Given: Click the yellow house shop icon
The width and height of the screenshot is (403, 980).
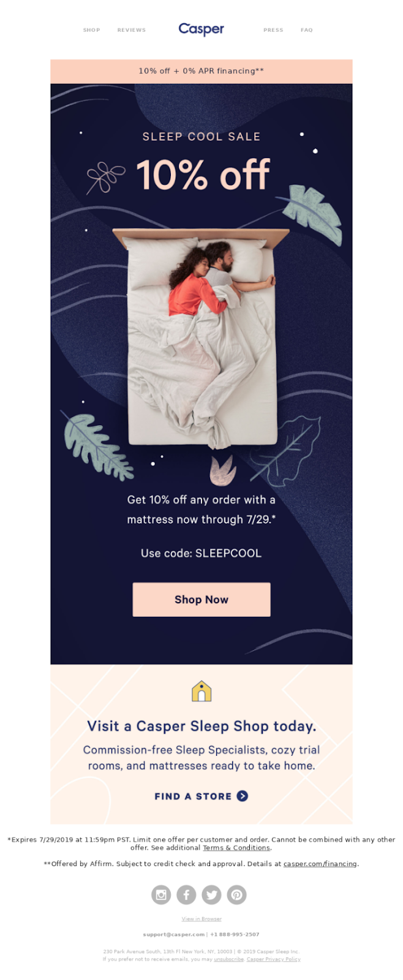Looking at the screenshot, I should pos(201,691).
